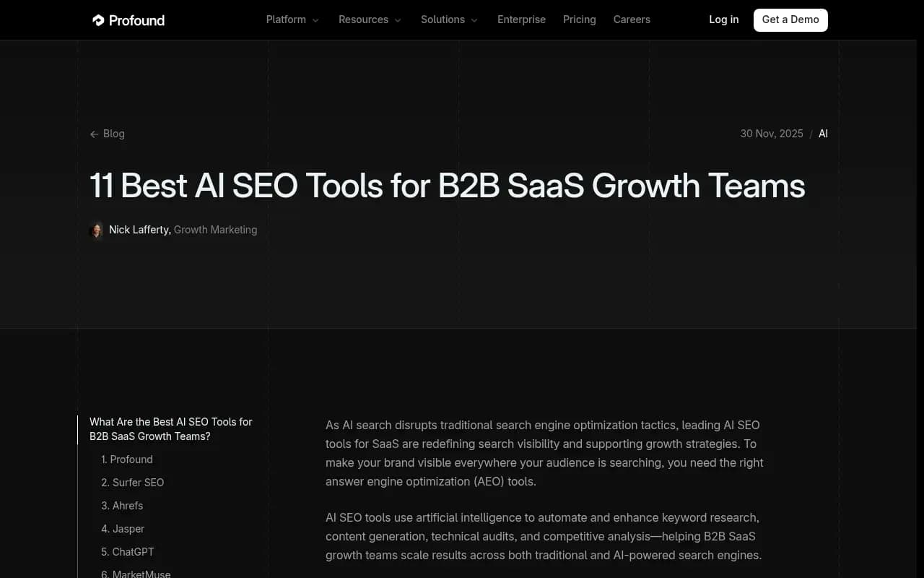Click Nick Lafferty's avatar photo
Image resolution: width=924 pixels, height=578 pixels.
(97, 230)
